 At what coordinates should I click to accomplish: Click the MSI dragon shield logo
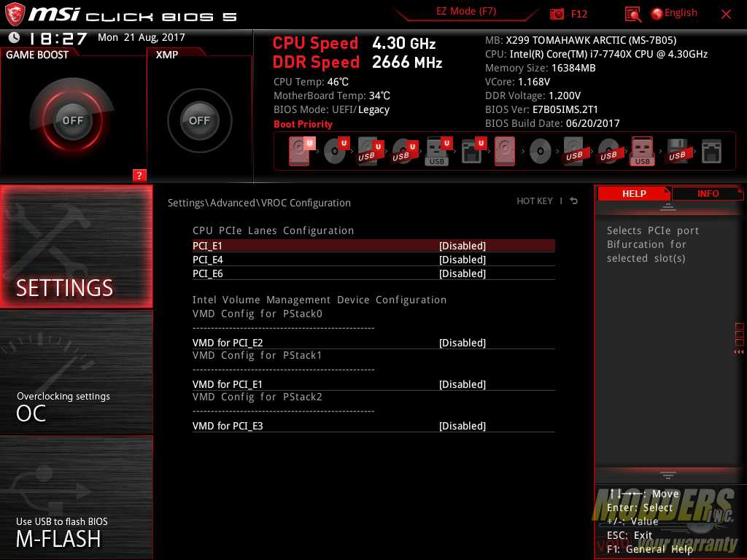pos(15,14)
